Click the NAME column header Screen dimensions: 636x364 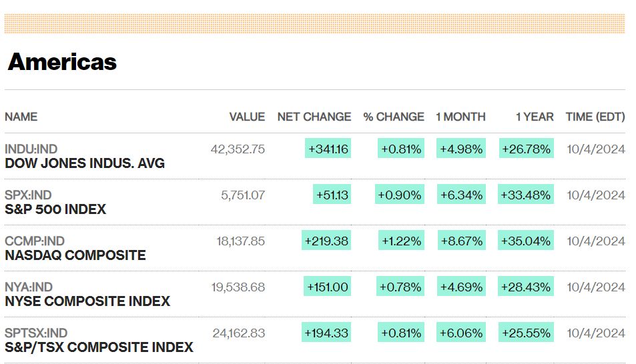(x=21, y=117)
